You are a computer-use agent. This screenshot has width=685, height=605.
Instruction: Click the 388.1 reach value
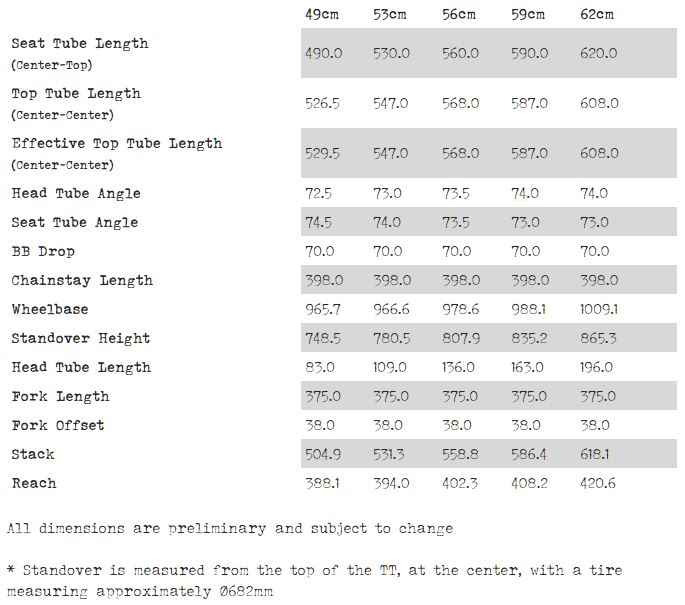pyautogui.click(x=322, y=483)
